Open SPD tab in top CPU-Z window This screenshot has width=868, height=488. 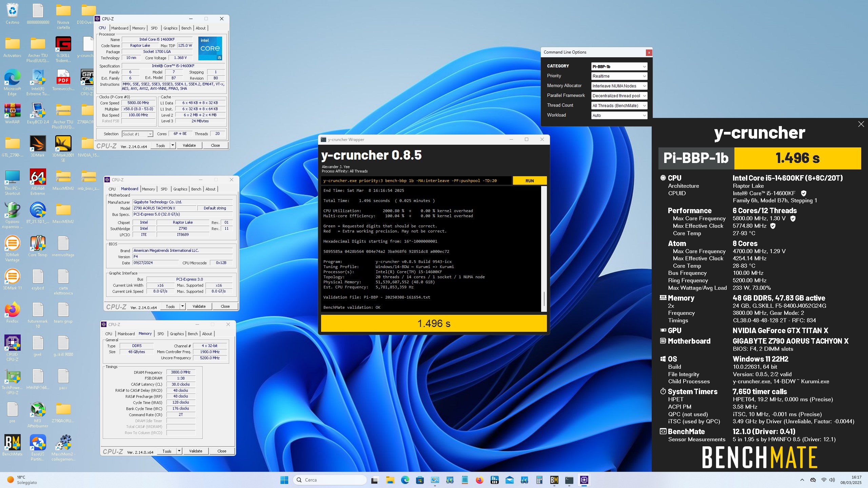point(154,28)
